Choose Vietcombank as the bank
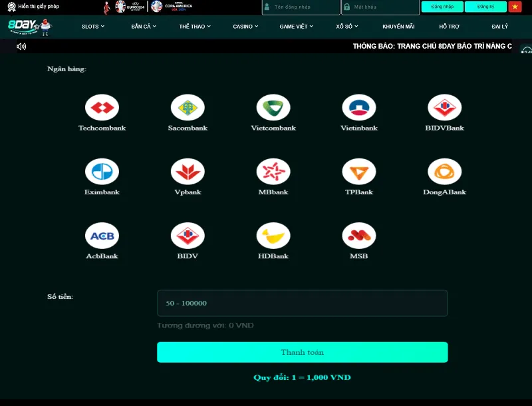 273,108
